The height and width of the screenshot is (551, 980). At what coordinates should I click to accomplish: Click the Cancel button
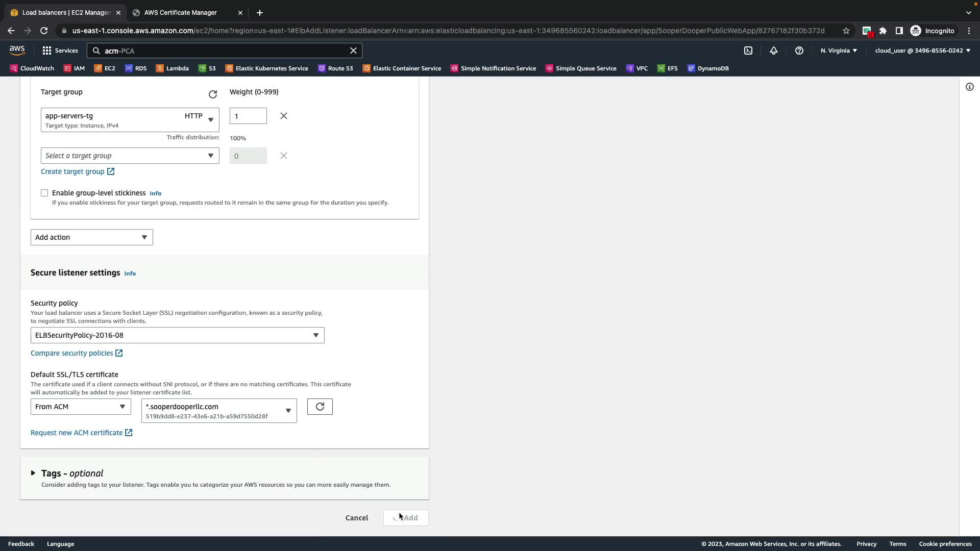(x=356, y=518)
